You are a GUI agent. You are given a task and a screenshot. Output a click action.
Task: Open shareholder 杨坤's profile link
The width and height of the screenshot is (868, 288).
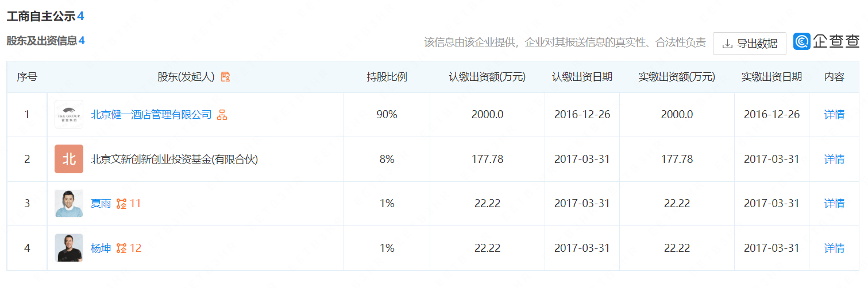click(101, 248)
